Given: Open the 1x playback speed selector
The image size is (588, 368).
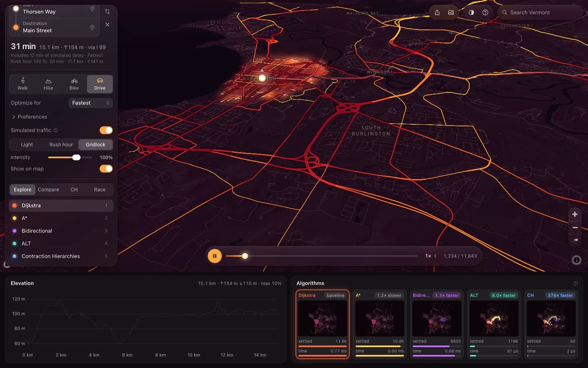Looking at the screenshot, I should coord(431,256).
